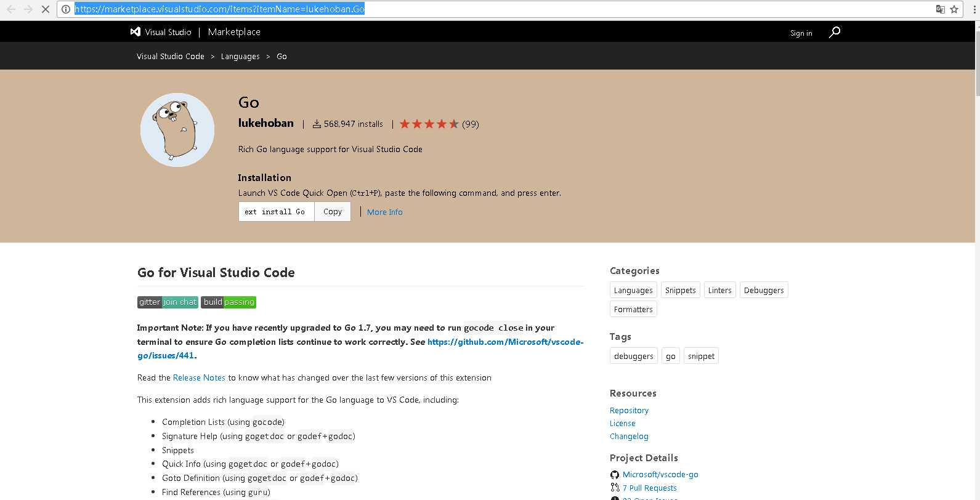Select the Debuggers category tag

(x=763, y=290)
